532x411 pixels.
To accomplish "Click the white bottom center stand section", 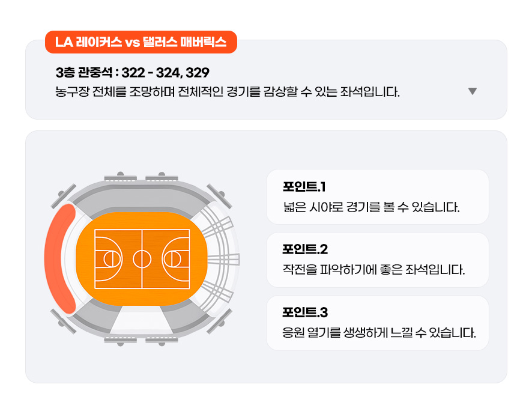I will pos(142,320).
